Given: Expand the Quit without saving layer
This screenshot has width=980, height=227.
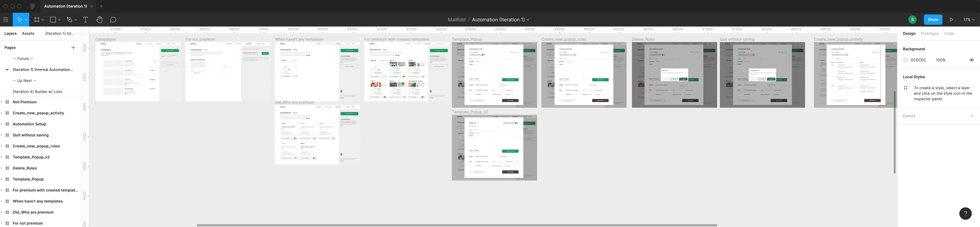Looking at the screenshot, I should (x=2, y=135).
